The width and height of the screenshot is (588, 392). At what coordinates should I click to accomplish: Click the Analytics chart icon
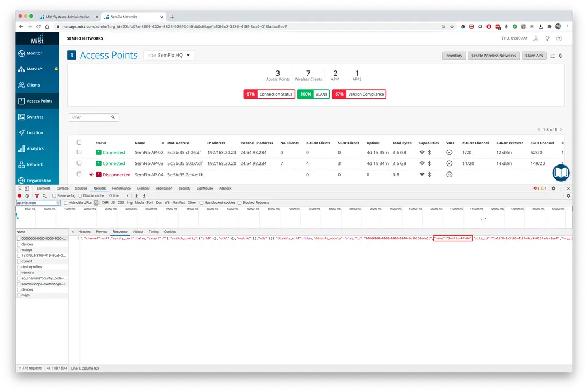(x=21, y=149)
